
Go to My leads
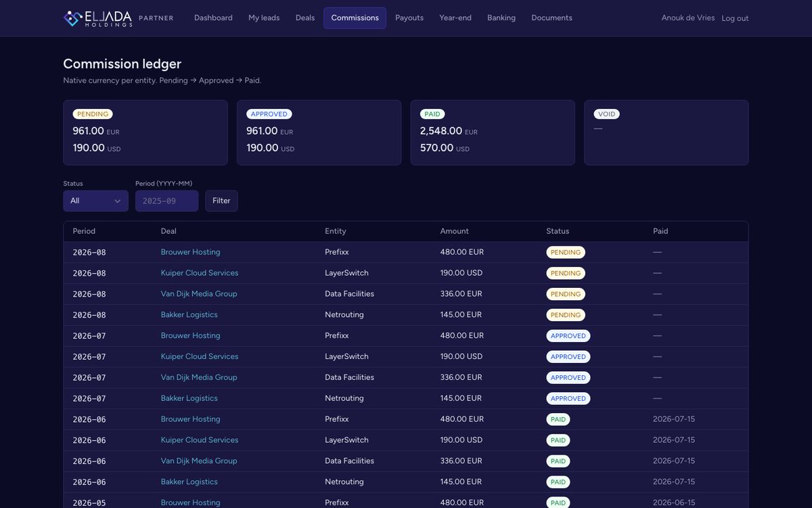(x=264, y=18)
